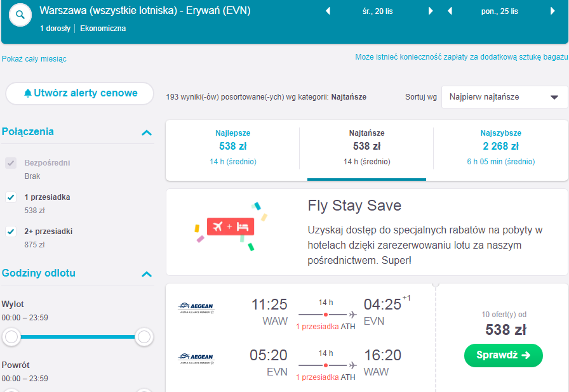The height and width of the screenshot is (392, 569).
Task: Click the magnifying glass search icon
Action: click(x=20, y=15)
